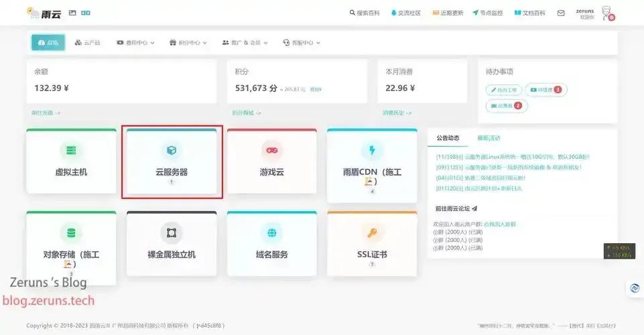Click the blue split-view icon in header
This screenshot has width=644, height=335.
click(x=85, y=13)
